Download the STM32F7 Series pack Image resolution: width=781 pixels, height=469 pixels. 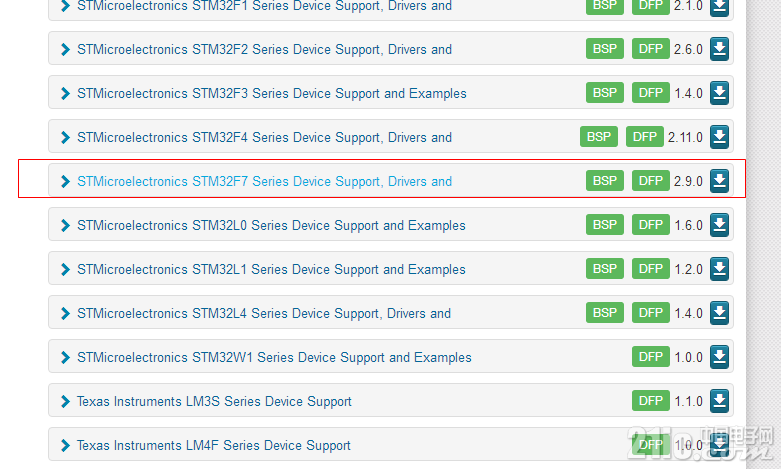pos(719,181)
